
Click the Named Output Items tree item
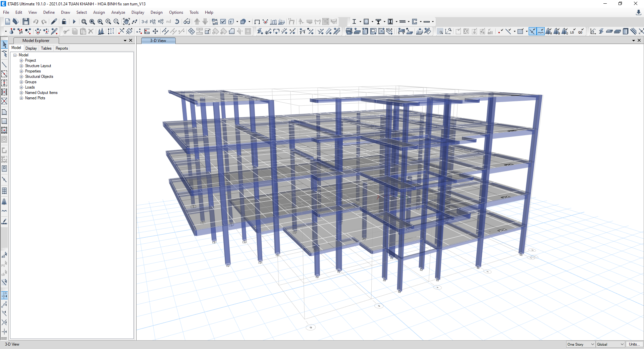click(x=41, y=93)
